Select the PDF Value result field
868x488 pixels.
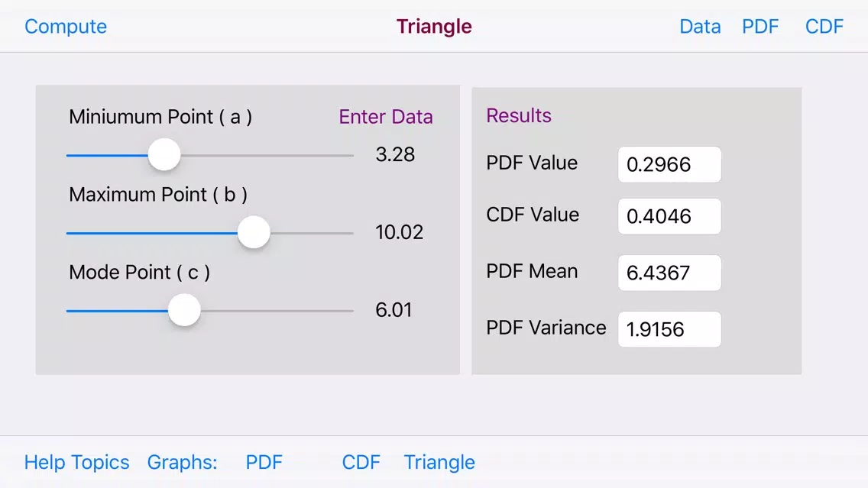(x=669, y=164)
